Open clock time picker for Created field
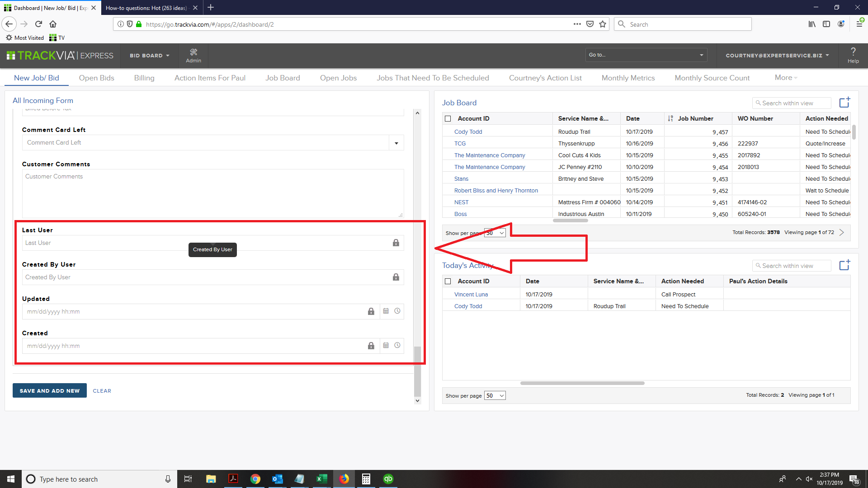The width and height of the screenshot is (868, 488). pyautogui.click(x=397, y=346)
